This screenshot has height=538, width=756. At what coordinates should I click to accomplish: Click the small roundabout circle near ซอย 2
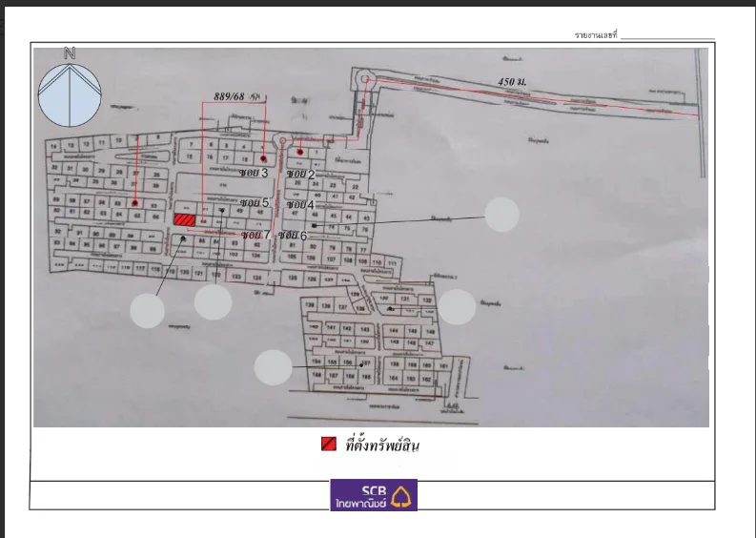282,141
